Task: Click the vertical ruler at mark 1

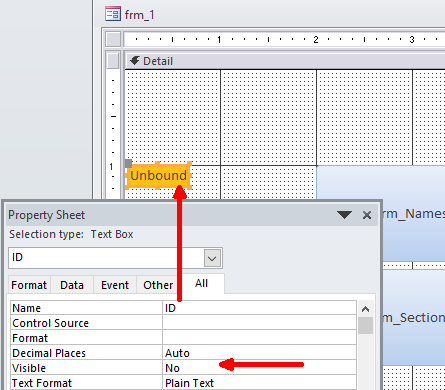Action: pyautogui.click(x=111, y=166)
